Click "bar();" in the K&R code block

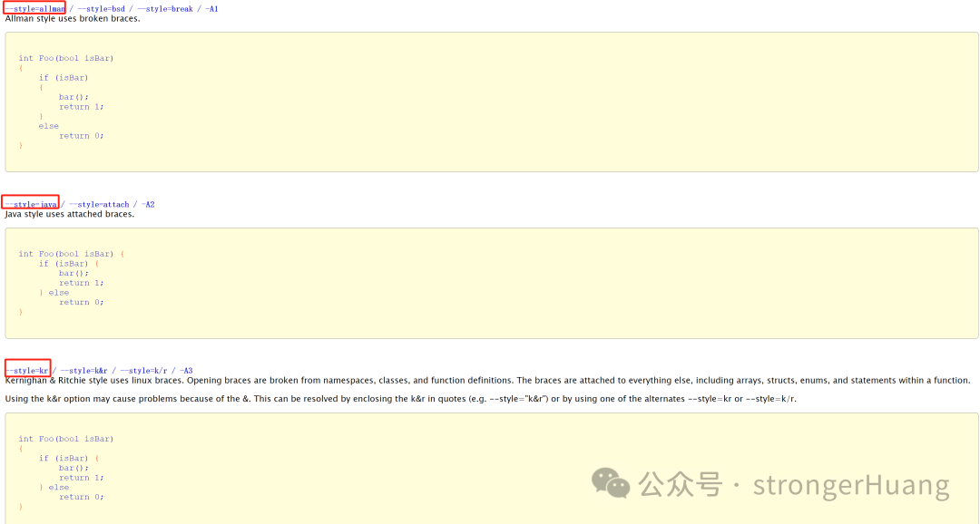click(x=73, y=468)
